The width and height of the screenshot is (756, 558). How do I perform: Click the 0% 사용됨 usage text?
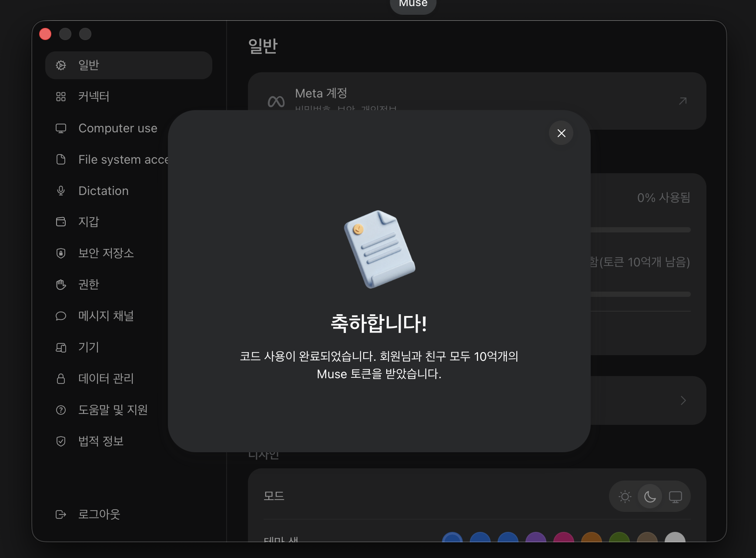click(x=664, y=198)
